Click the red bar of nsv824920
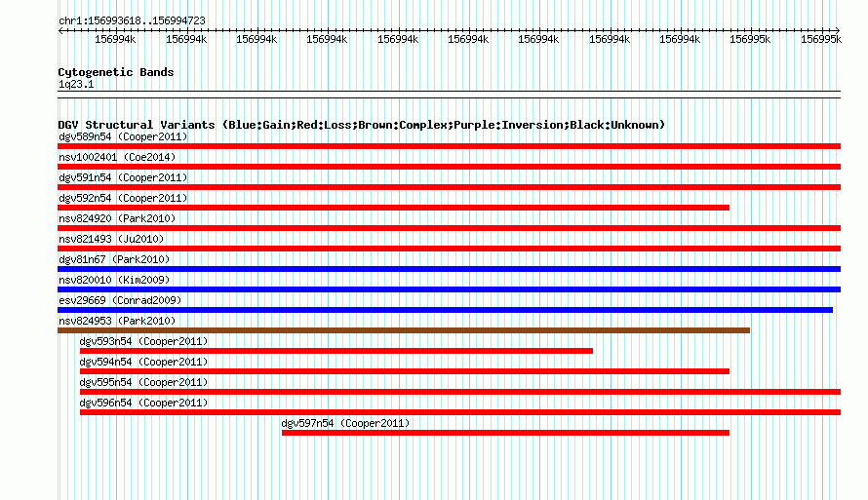Image resolution: width=868 pixels, height=500 pixels. click(x=449, y=228)
